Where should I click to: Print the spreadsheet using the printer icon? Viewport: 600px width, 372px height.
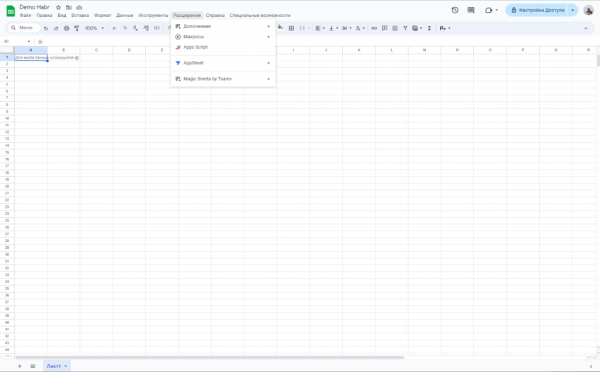pyautogui.click(x=67, y=28)
